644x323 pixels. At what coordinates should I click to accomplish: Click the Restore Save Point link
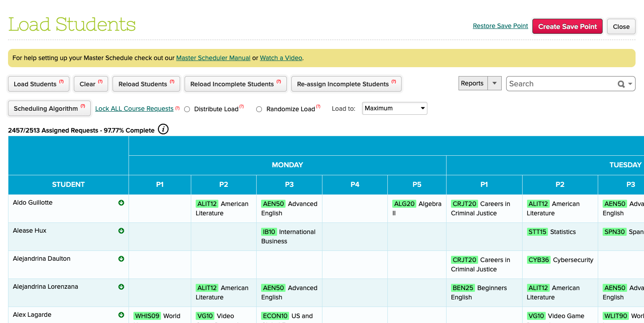coord(500,26)
